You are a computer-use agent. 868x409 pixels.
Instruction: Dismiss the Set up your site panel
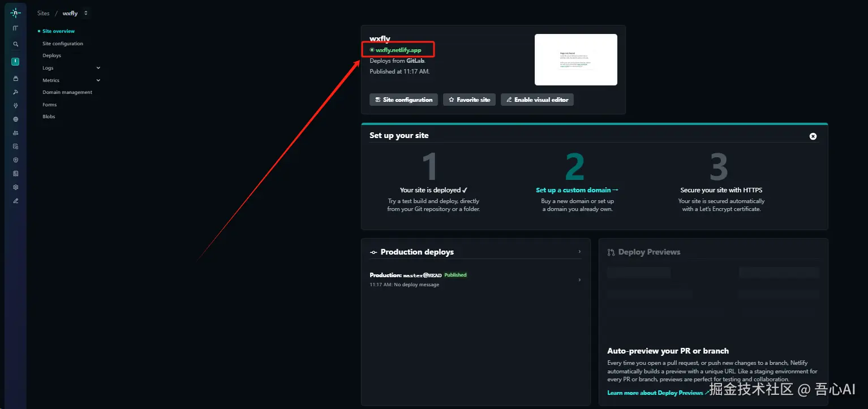tap(813, 136)
